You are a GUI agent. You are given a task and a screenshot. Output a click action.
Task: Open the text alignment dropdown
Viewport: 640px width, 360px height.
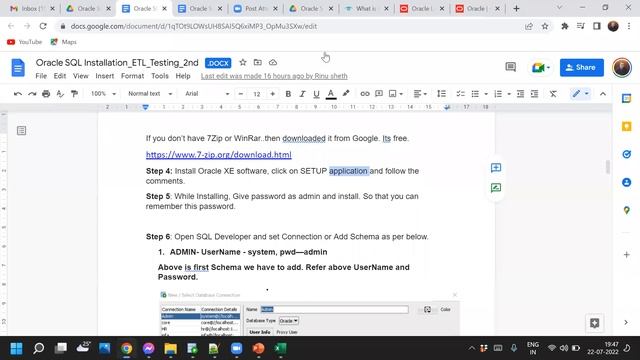click(420, 94)
